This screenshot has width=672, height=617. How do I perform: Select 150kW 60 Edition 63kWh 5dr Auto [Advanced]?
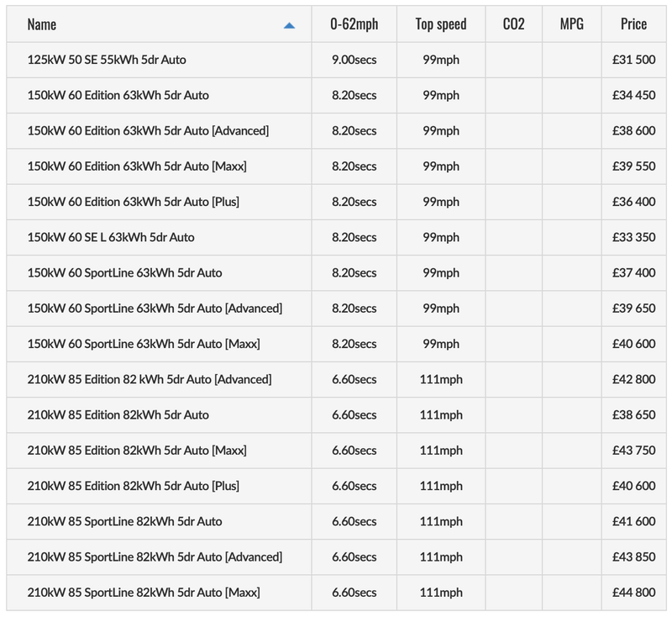tap(148, 131)
